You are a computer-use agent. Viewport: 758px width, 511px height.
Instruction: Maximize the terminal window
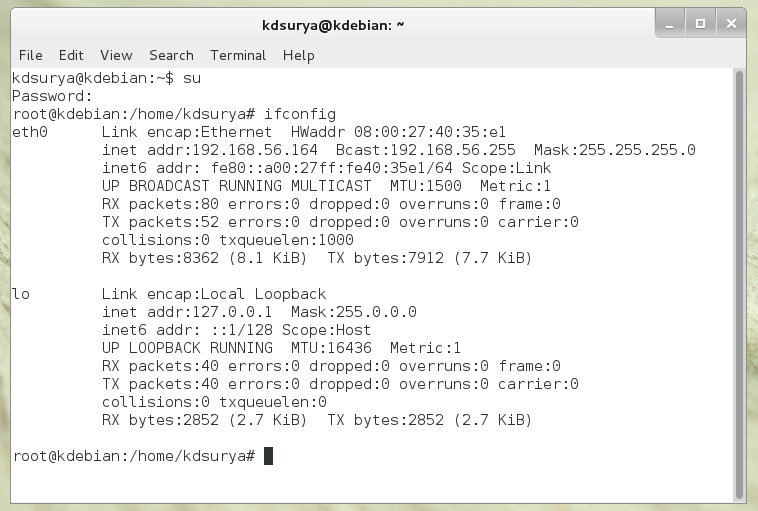[700, 22]
